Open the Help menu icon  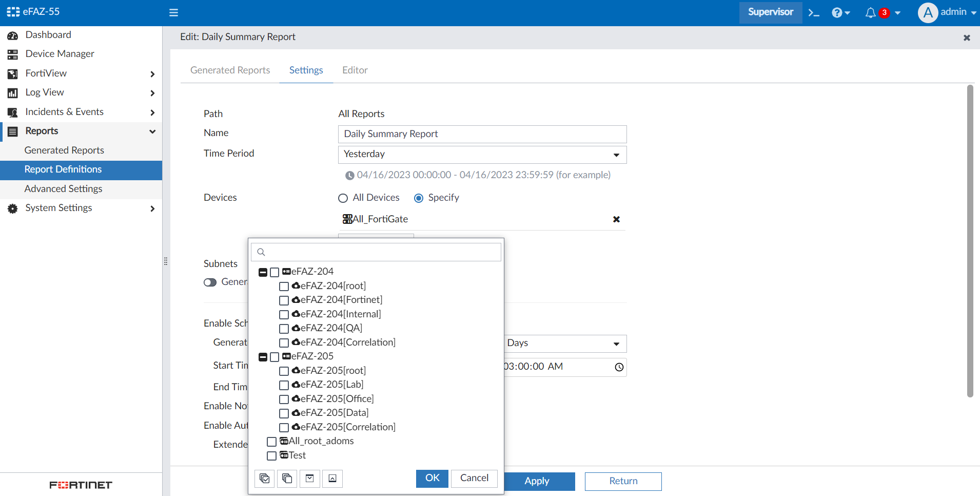[x=837, y=12]
